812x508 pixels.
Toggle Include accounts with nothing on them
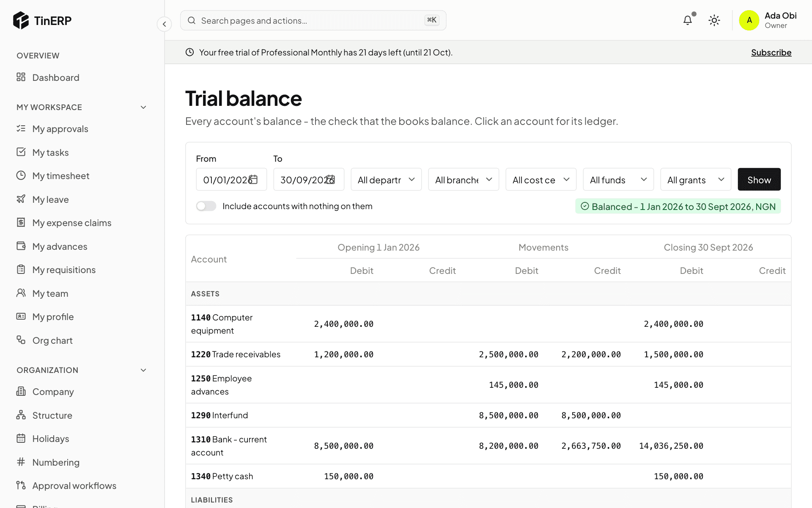206,206
